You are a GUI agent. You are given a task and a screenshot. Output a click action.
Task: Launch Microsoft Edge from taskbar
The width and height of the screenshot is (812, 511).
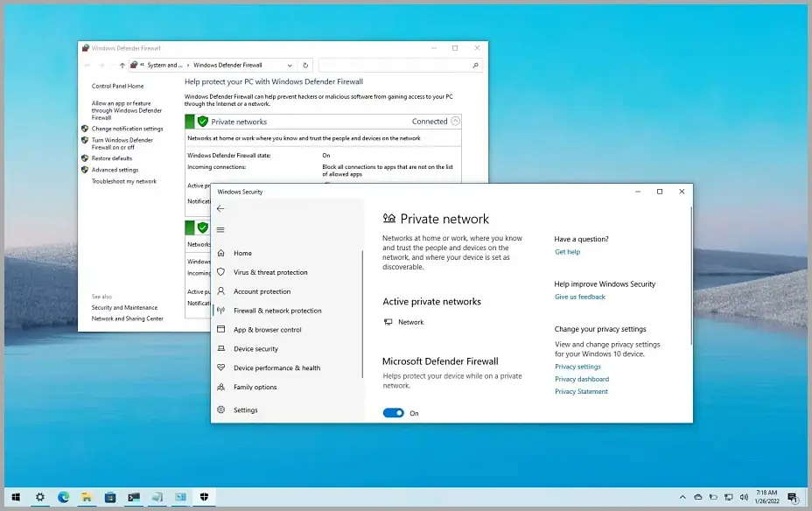point(64,498)
